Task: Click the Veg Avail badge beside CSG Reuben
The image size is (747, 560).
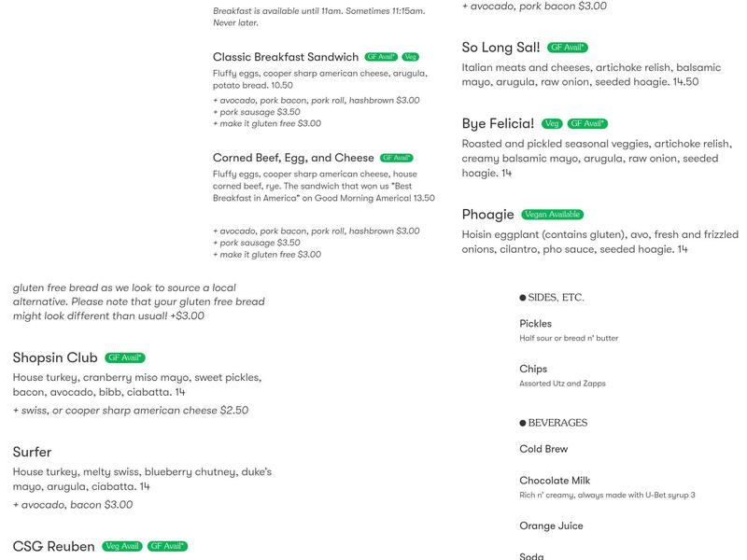Action: pyautogui.click(x=122, y=546)
